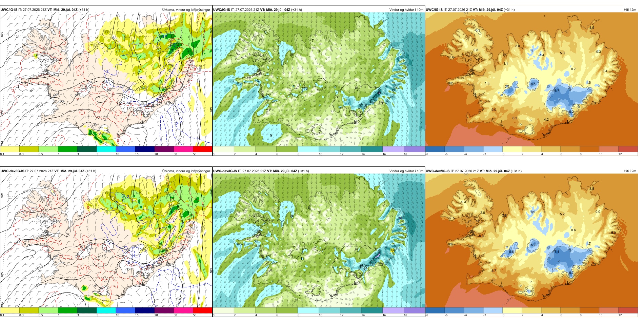The image size is (644, 322).
Task: Select 'Úrkoma, vindur og loftþrýstingur' title in UWC/IG-IS panel
Action: click(186, 9)
